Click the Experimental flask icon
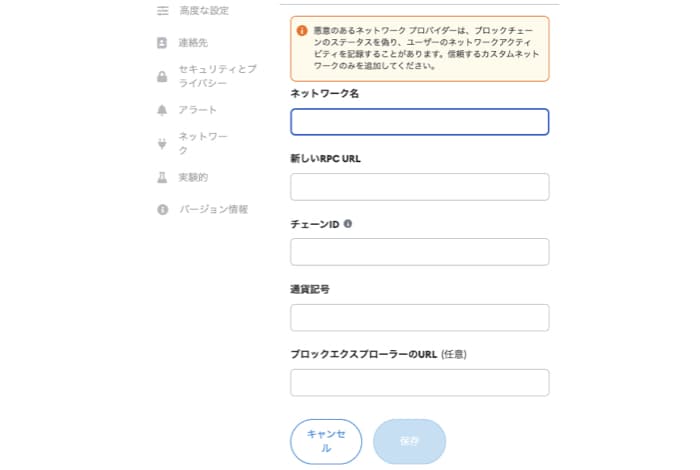Viewport: 700px width, 470px height. point(162,177)
